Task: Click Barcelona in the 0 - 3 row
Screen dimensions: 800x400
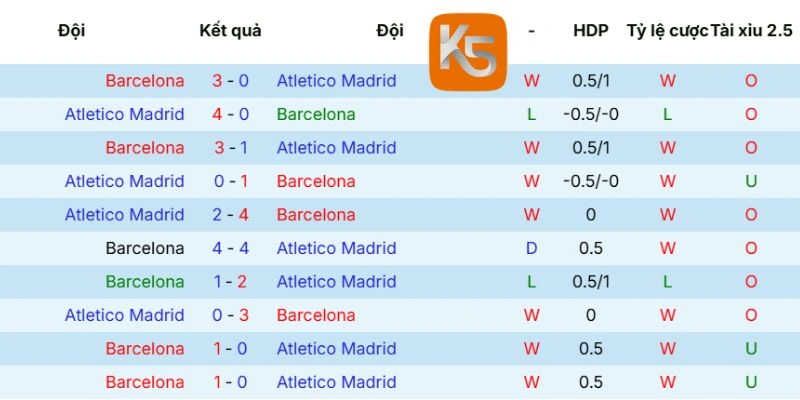Action: coord(316,315)
